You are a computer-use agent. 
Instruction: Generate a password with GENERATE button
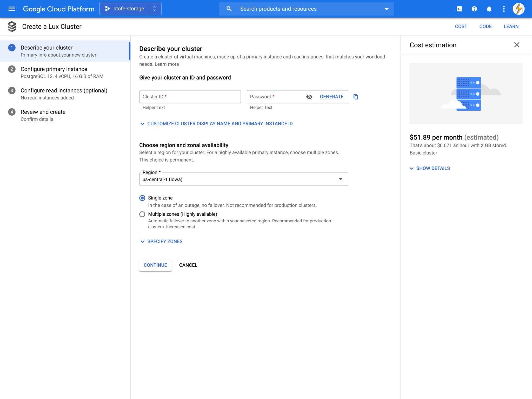(331, 97)
